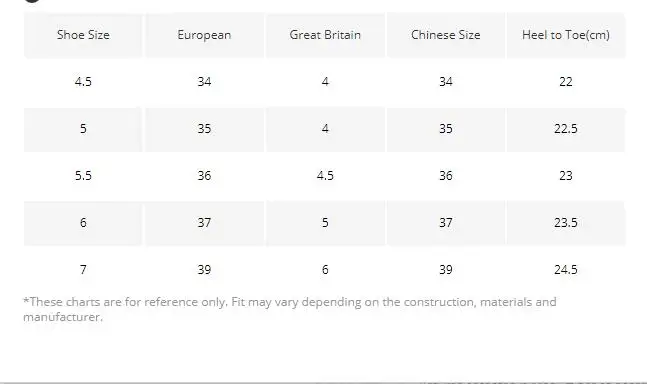Select heel to toe 24.5 cell
647x384 pixels.
tap(566, 270)
